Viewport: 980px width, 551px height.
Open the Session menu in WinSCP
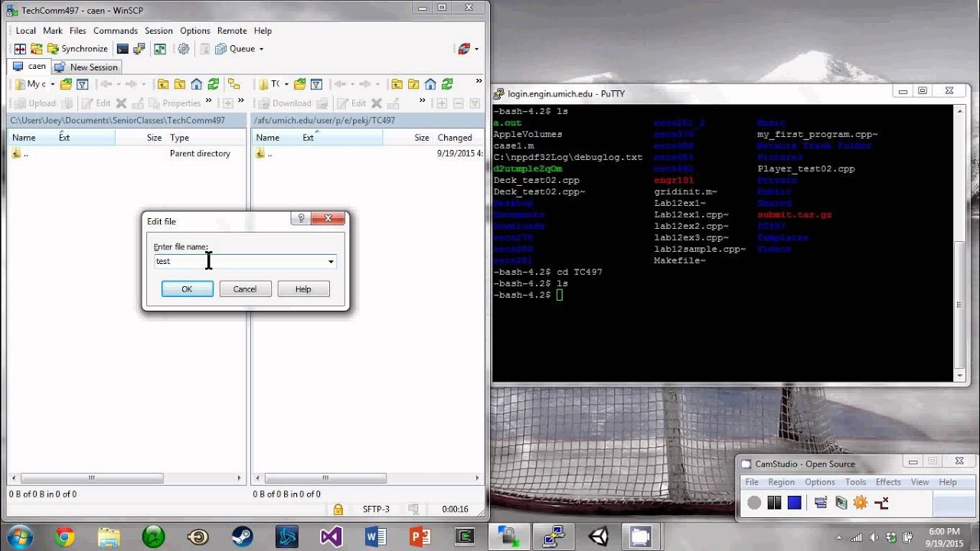pyautogui.click(x=158, y=31)
